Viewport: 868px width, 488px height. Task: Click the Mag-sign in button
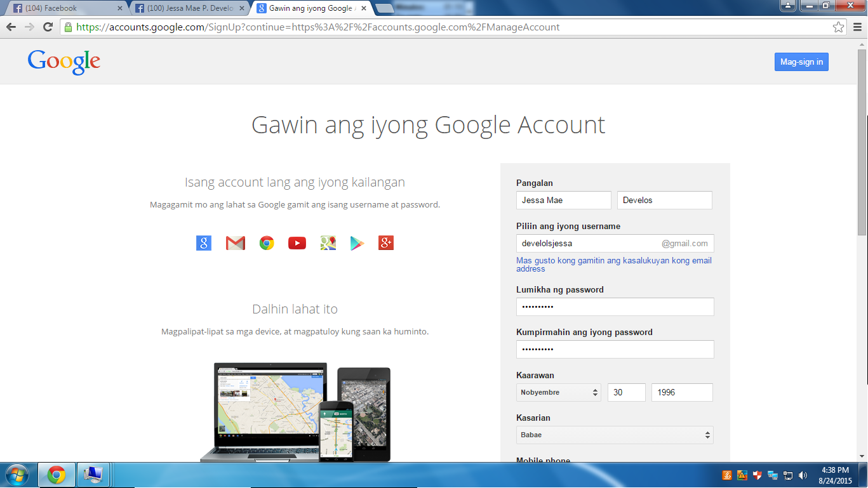801,62
